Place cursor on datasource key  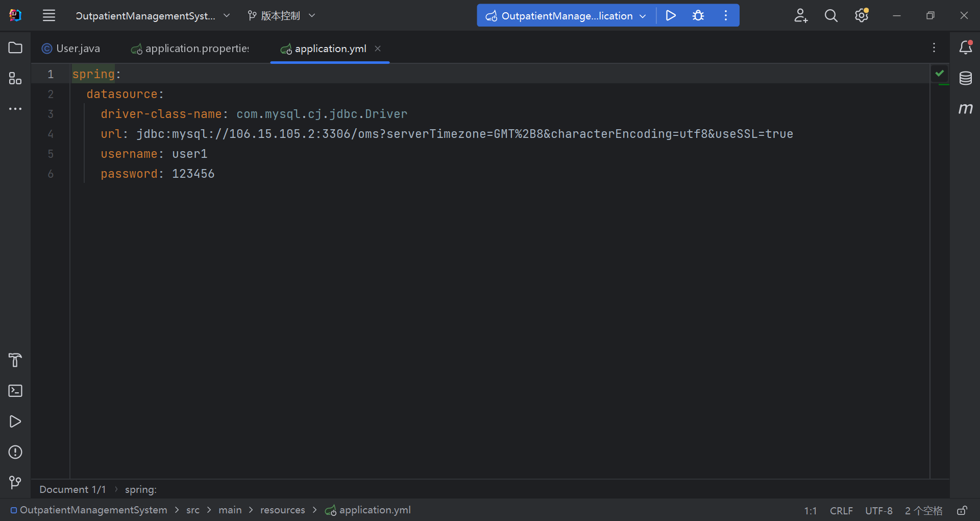[122, 94]
